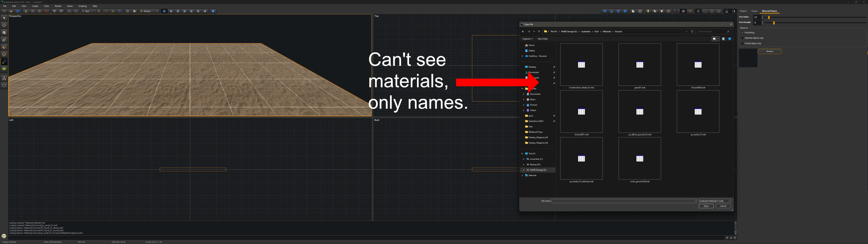868x244 pixels.
Task: Click the refresh icon in Open File dialog
Action: pyautogui.click(x=692, y=32)
